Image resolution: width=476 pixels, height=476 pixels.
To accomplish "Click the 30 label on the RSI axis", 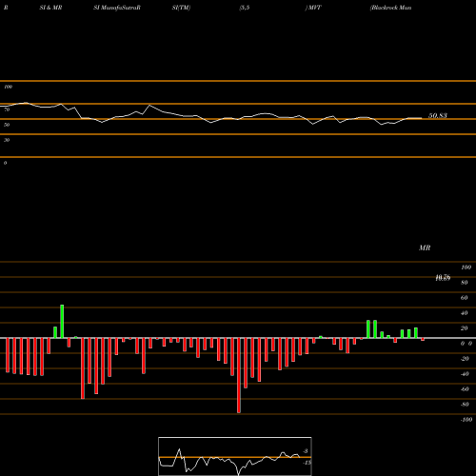I will tap(7, 140).
